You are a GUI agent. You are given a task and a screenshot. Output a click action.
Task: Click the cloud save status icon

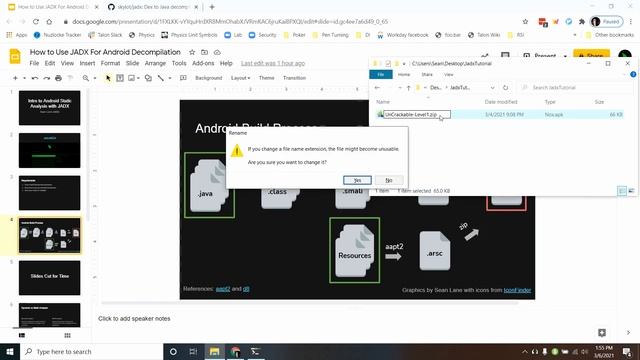[x=217, y=52]
